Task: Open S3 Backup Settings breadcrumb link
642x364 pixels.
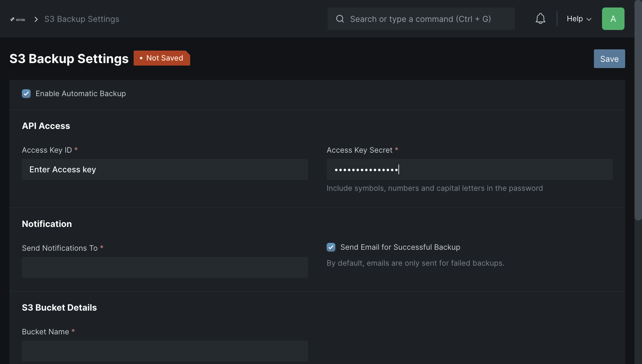Action: click(82, 19)
